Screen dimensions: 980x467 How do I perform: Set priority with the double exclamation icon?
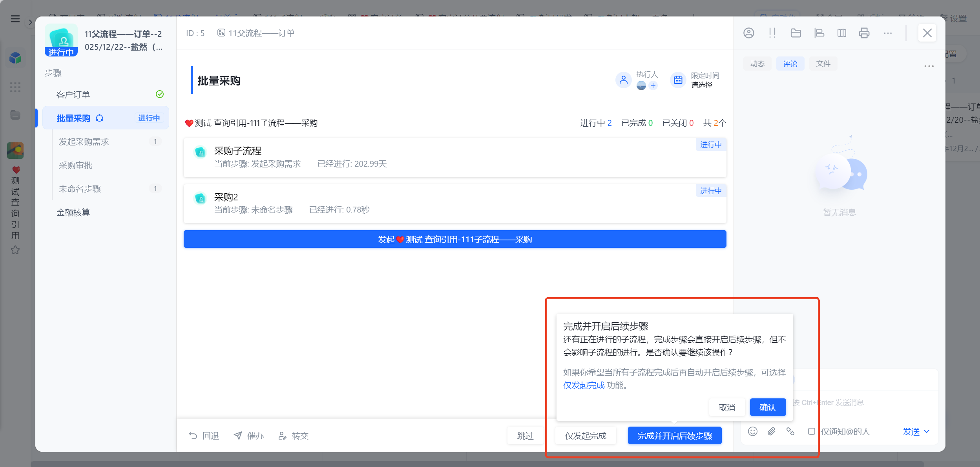772,33
